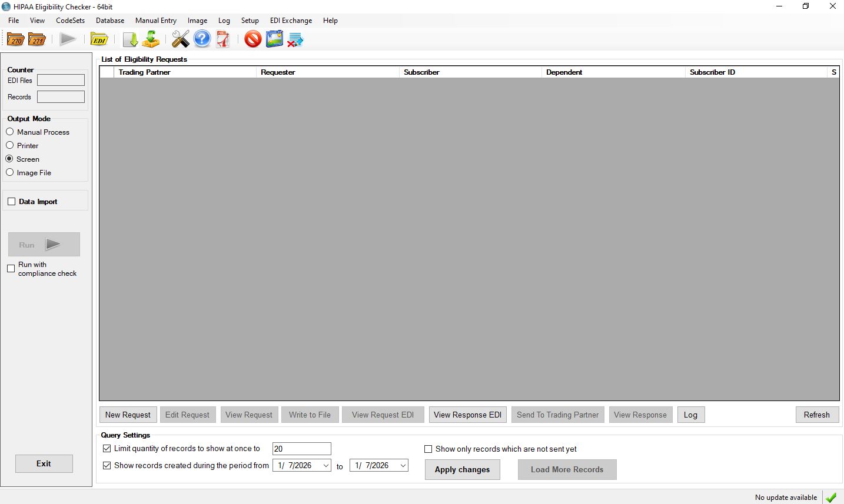Enable the Data Import checkbox
This screenshot has width=844, height=504.
[12, 202]
